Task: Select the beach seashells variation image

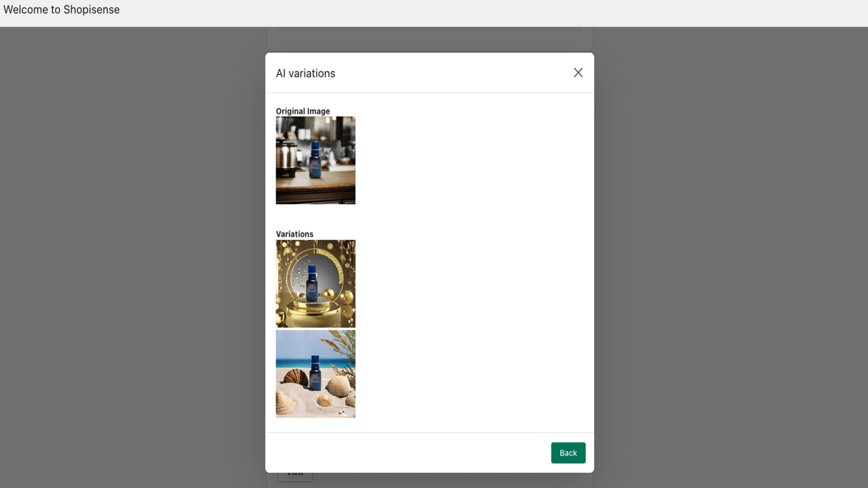Action: click(x=315, y=373)
